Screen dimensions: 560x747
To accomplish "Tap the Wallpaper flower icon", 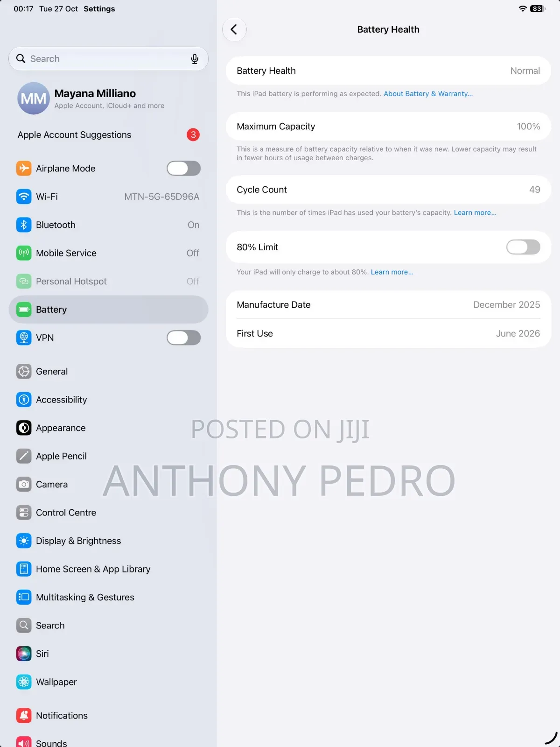I will 24,682.
